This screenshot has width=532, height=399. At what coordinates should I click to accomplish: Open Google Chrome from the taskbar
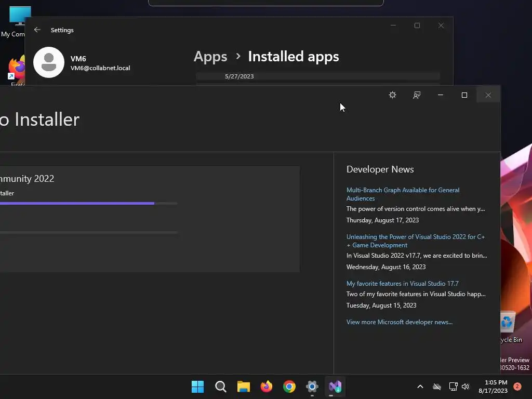pos(289,387)
